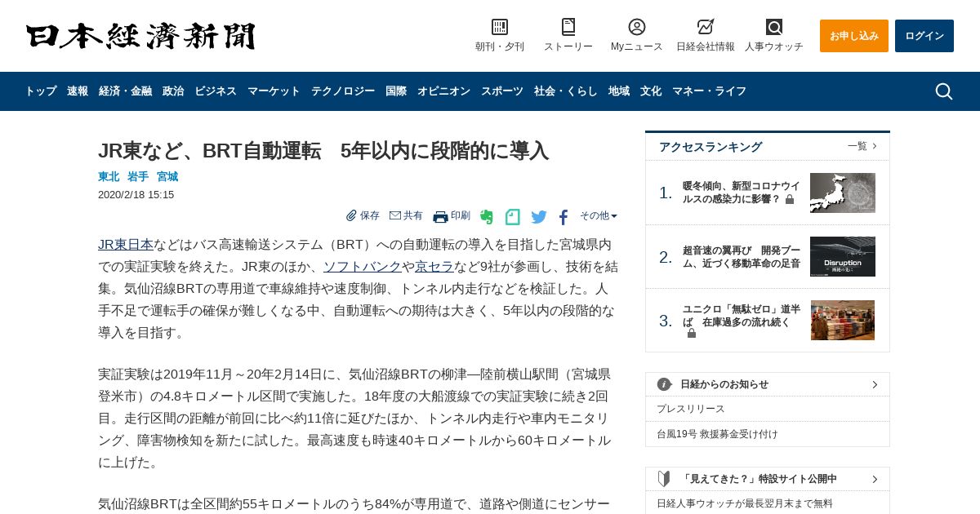
Task: Click the info icon beside 日経からのお知らせ
Action: [x=665, y=384]
